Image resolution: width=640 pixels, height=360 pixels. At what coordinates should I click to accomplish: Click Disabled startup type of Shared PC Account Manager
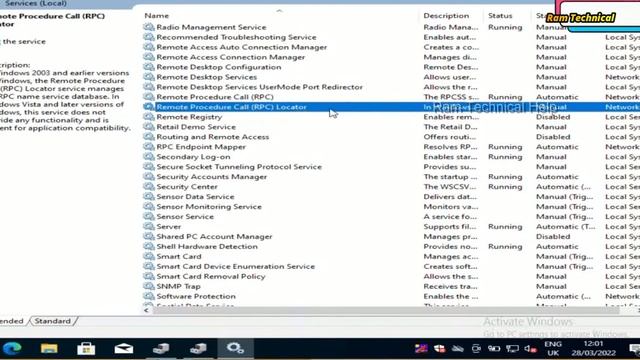click(x=553, y=236)
